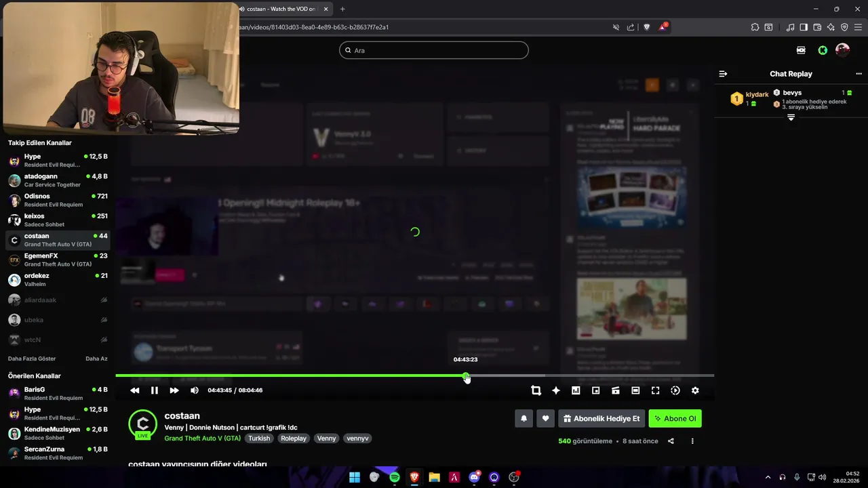Screen dimensions: 868x488
Task: Open the Kick green K icon top-right
Action: 823,50
